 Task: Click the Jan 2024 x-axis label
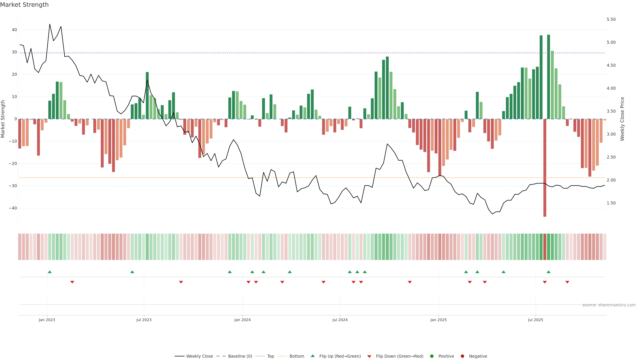(x=242, y=320)
